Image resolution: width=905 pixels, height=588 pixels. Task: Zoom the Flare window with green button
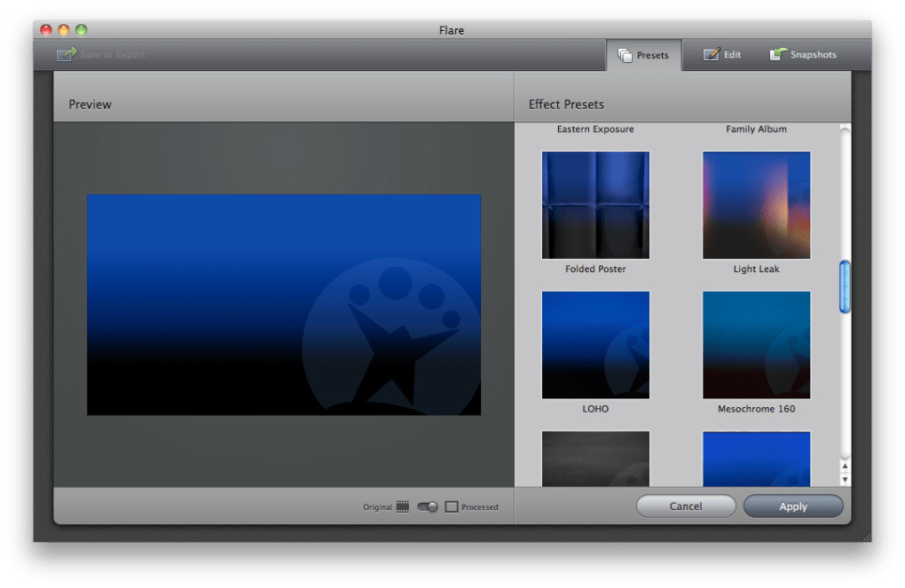[x=82, y=30]
